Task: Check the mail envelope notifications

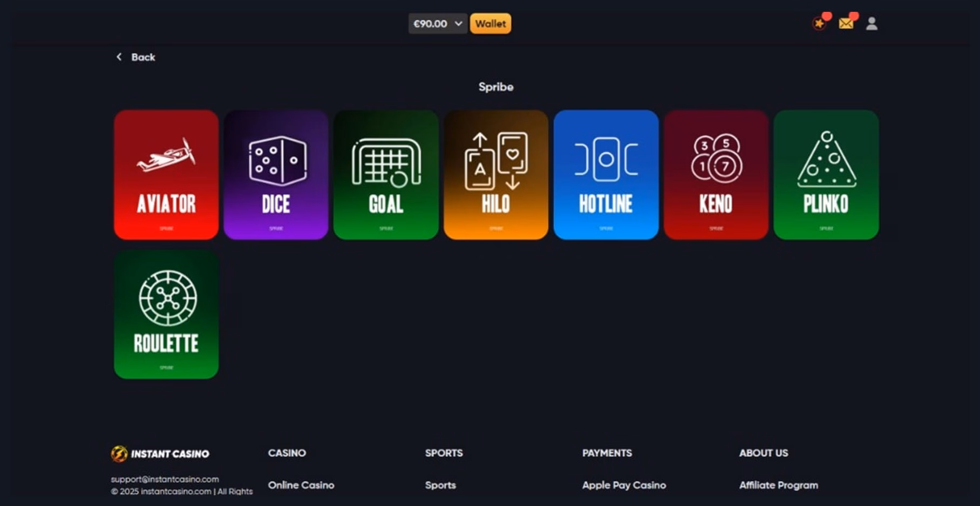Action: click(x=846, y=24)
